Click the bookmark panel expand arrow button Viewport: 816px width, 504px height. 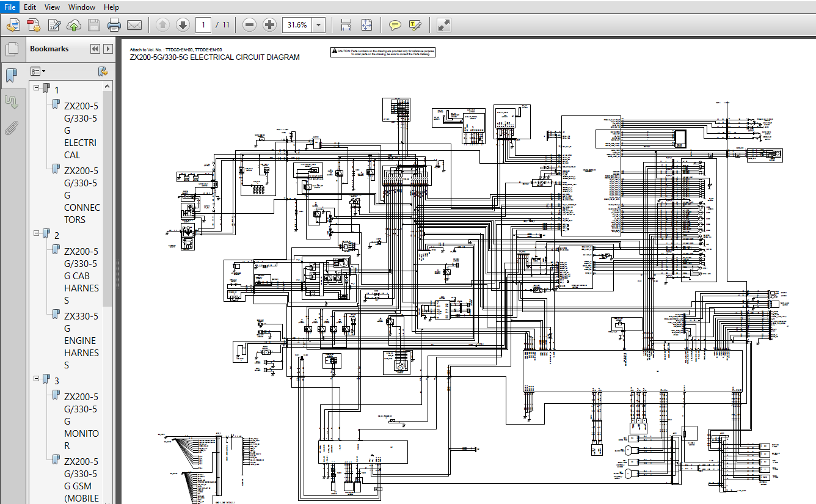click(108, 49)
